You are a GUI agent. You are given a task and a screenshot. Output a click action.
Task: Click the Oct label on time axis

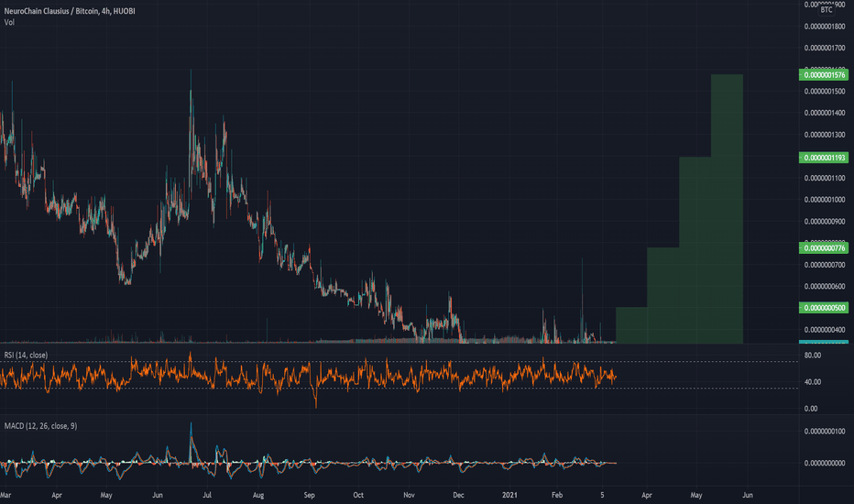(358, 495)
